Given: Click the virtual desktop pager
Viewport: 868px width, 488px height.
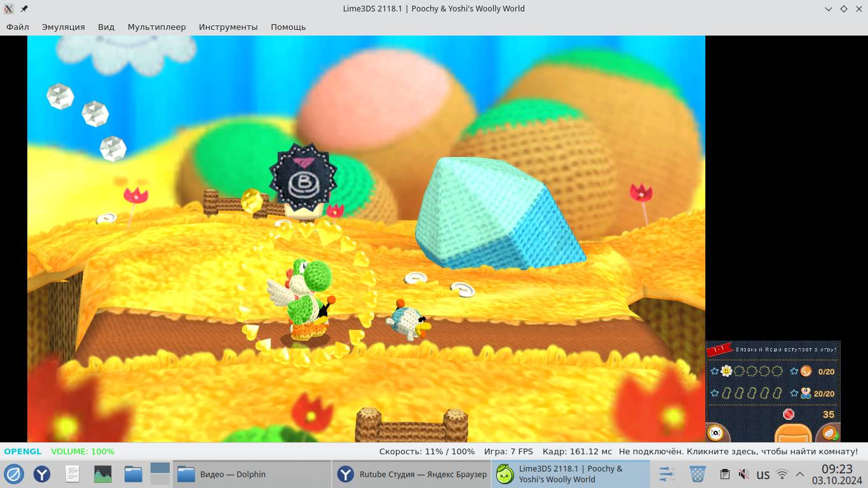Looking at the screenshot, I should (160, 474).
